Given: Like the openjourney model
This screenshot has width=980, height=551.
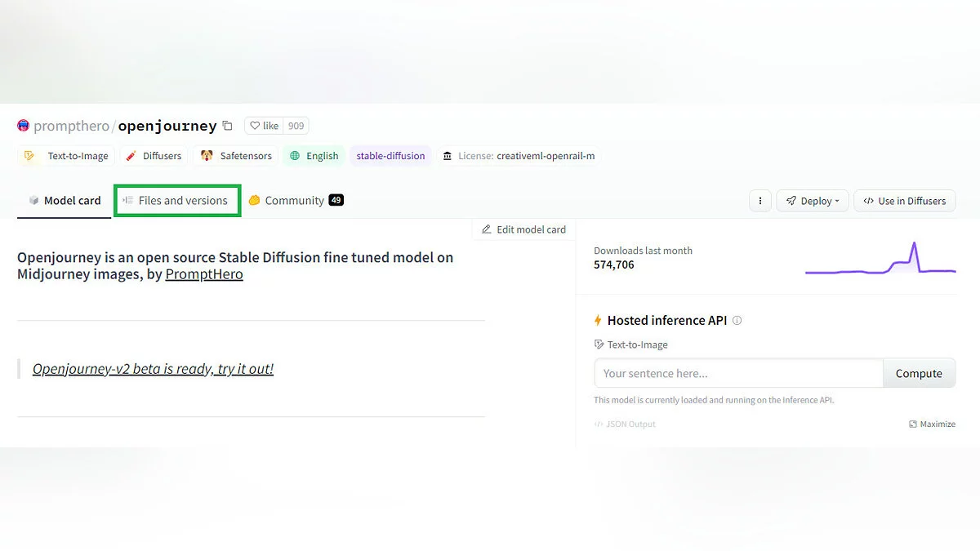Looking at the screenshot, I should 264,126.
